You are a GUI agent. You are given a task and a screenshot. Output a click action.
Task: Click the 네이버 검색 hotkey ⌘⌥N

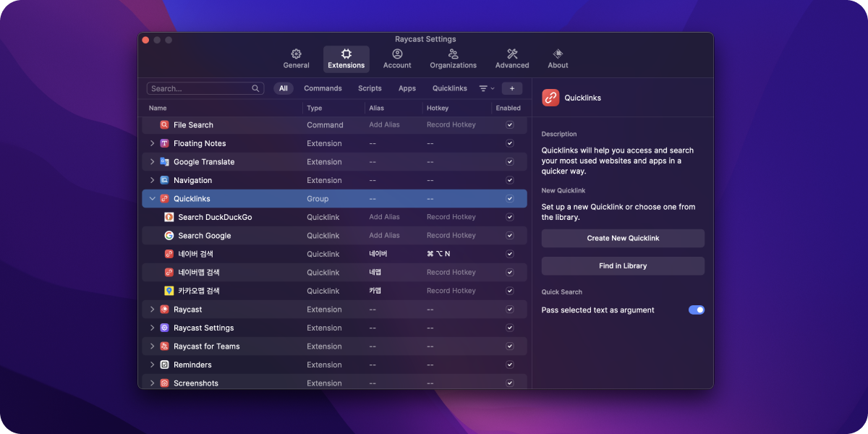point(438,254)
